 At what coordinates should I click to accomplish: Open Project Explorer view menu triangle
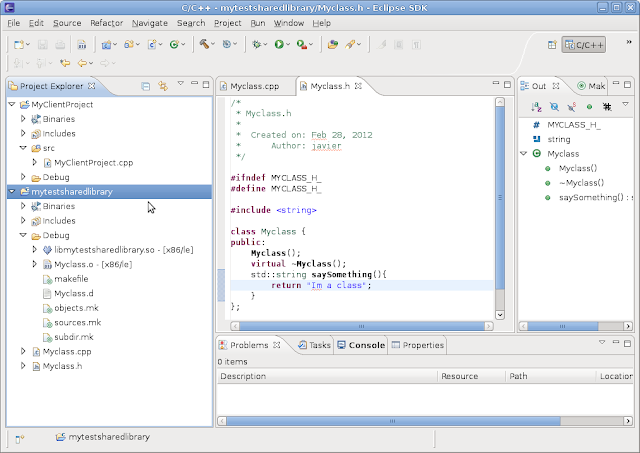click(x=180, y=83)
